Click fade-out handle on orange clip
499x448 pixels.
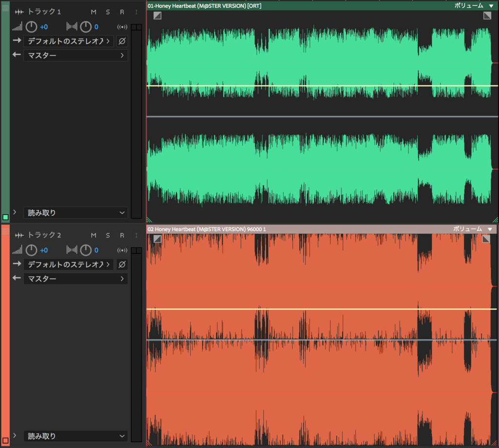[486, 239]
